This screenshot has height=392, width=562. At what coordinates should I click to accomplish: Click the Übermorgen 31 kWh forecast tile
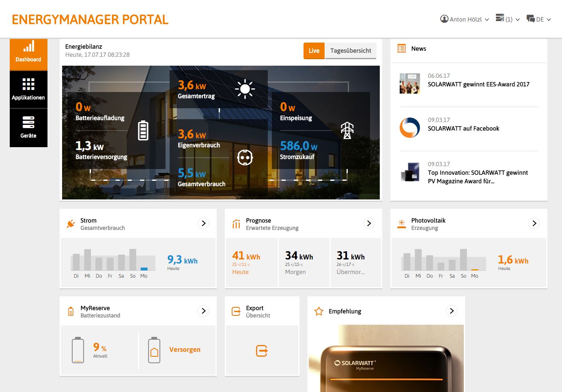(x=356, y=263)
